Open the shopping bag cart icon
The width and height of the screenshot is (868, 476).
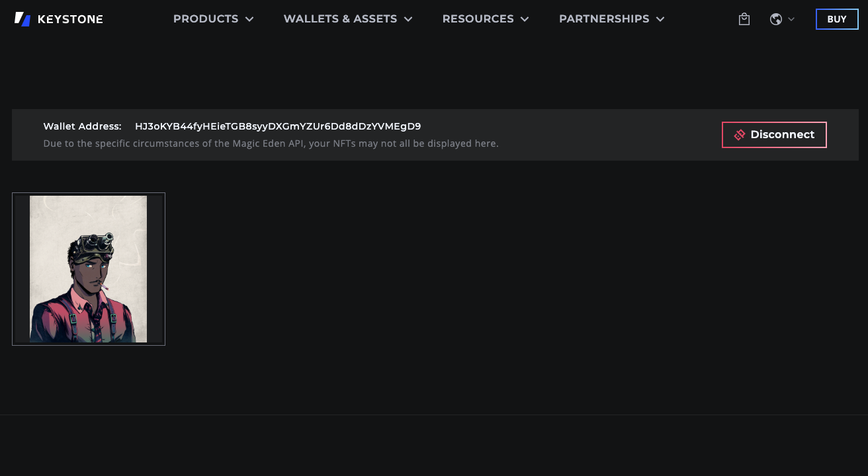click(x=744, y=19)
